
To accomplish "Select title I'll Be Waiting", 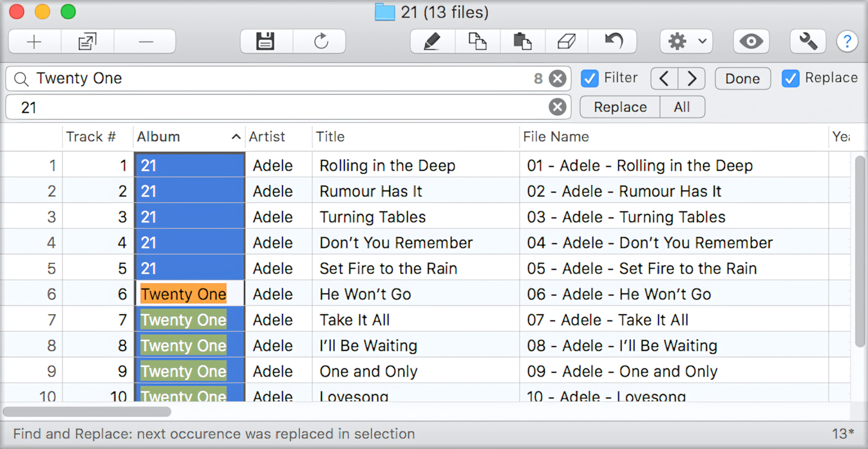I will coord(368,345).
